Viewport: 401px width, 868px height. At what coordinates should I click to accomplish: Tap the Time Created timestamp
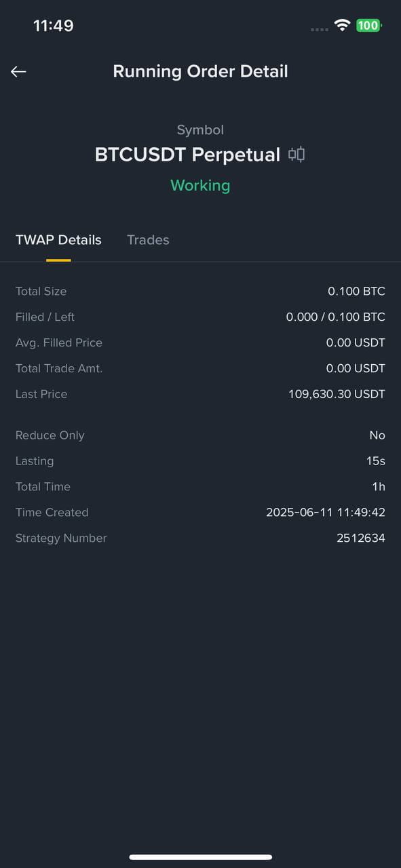(326, 513)
